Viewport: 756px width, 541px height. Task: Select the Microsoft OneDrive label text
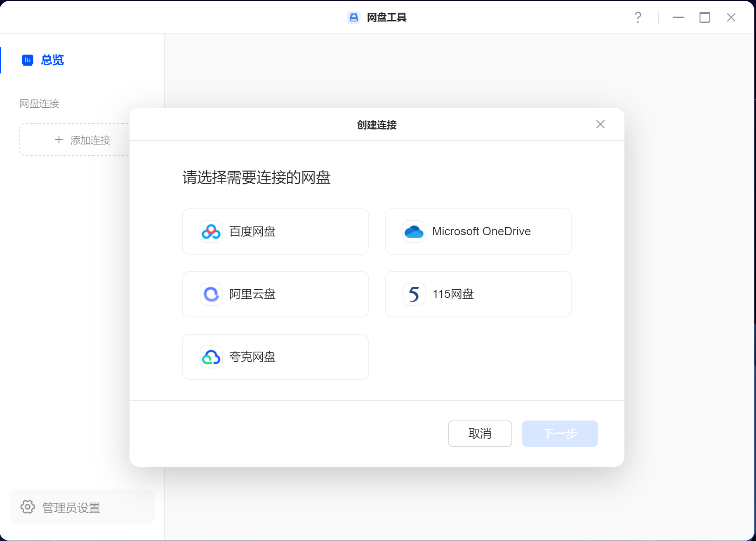(481, 232)
